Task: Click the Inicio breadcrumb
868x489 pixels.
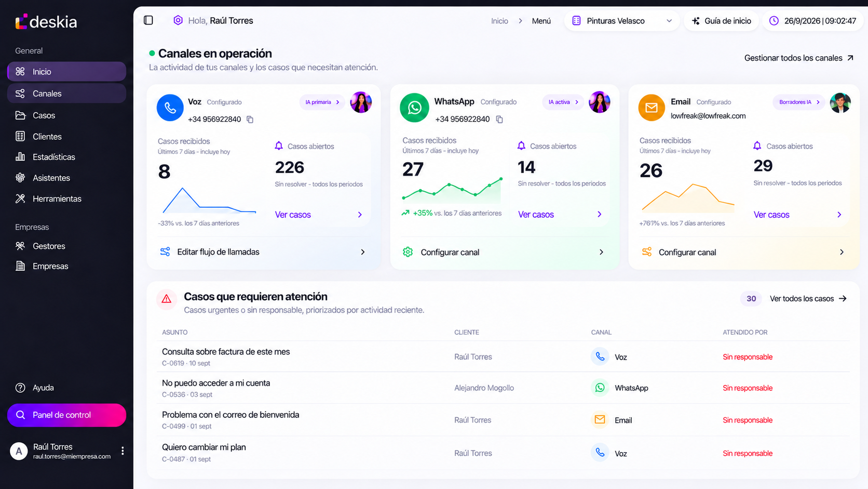Action: tap(499, 21)
